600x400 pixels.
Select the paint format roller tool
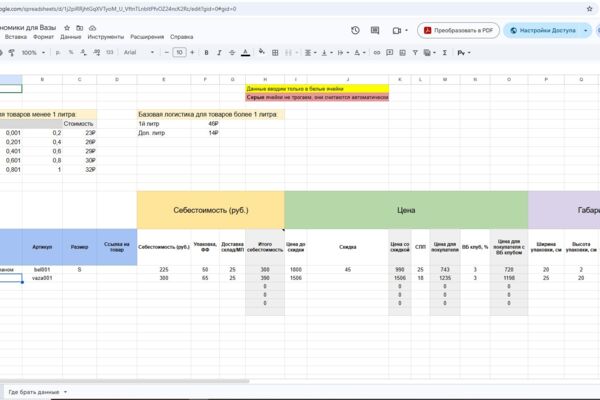pyautogui.click(x=12, y=52)
